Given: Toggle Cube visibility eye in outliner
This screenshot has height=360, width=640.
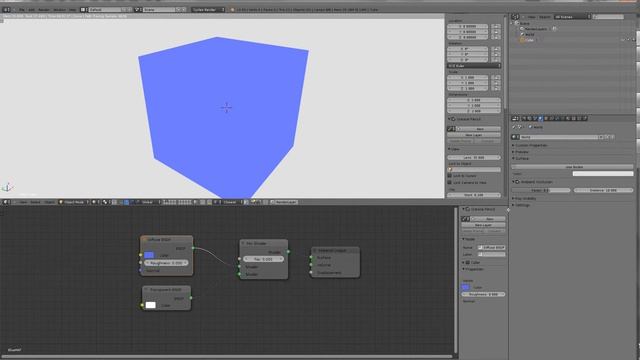Looking at the screenshot, I should [x=623, y=40].
